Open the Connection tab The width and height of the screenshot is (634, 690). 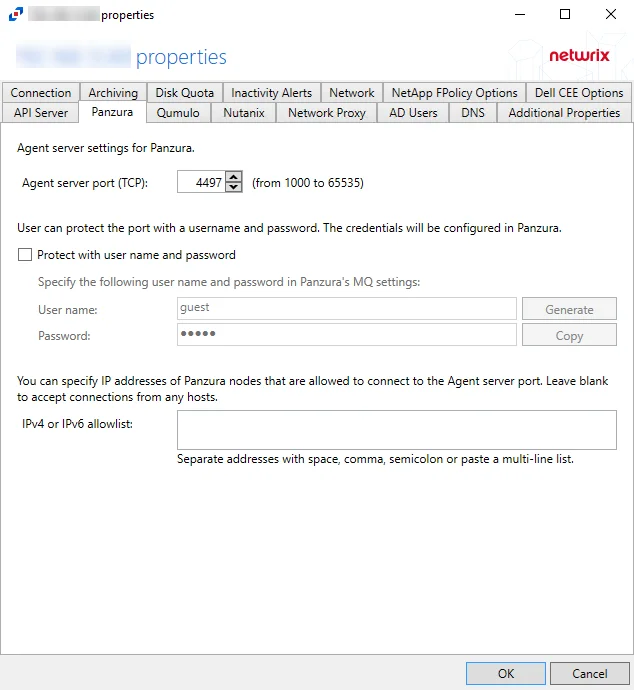click(x=40, y=93)
